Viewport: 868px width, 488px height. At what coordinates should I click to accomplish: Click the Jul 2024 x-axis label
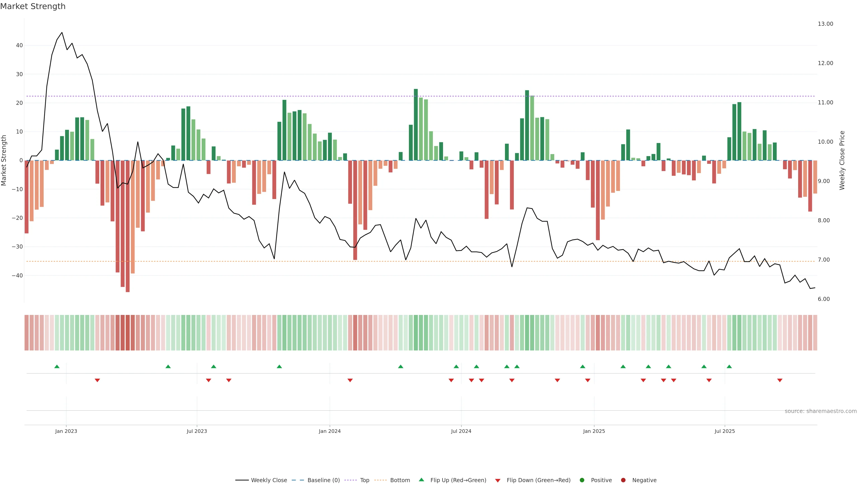461,431
